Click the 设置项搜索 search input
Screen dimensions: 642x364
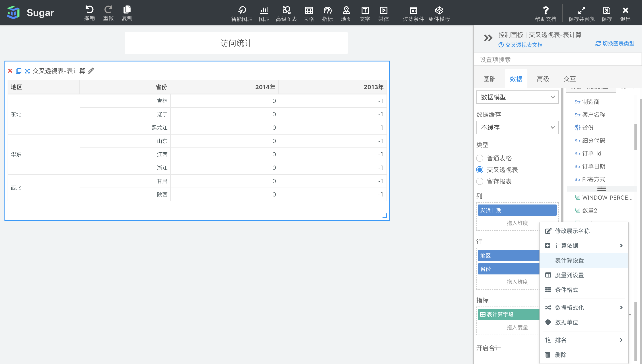[558, 60]
